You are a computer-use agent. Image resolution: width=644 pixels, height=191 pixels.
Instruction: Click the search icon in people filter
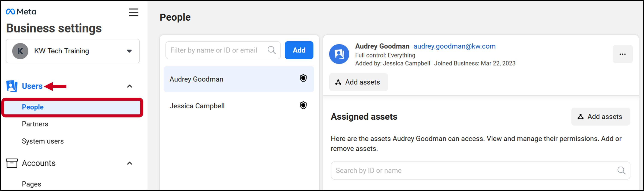pos(272,50)
